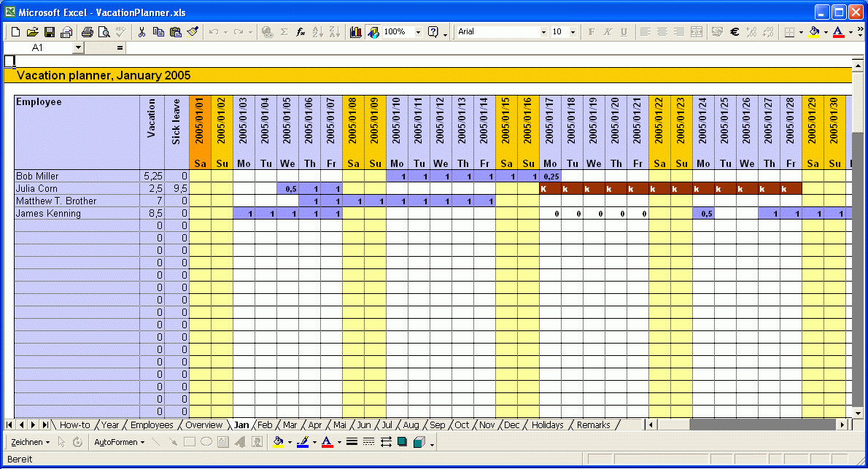Align cell text right

point(678,32)
